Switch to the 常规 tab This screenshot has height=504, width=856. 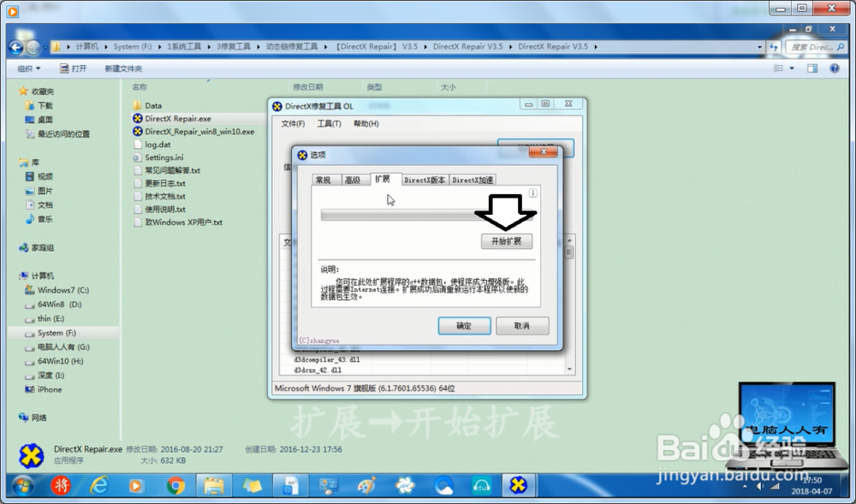point(326,180)
